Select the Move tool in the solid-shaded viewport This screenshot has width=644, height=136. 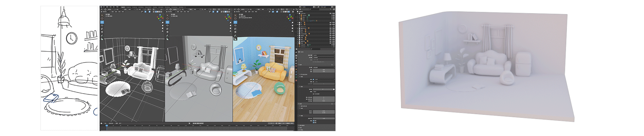point(167,22)
